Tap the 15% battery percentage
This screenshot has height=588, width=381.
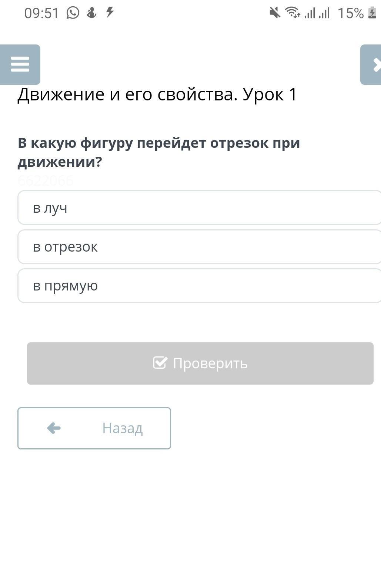click(x=350, y=13)
